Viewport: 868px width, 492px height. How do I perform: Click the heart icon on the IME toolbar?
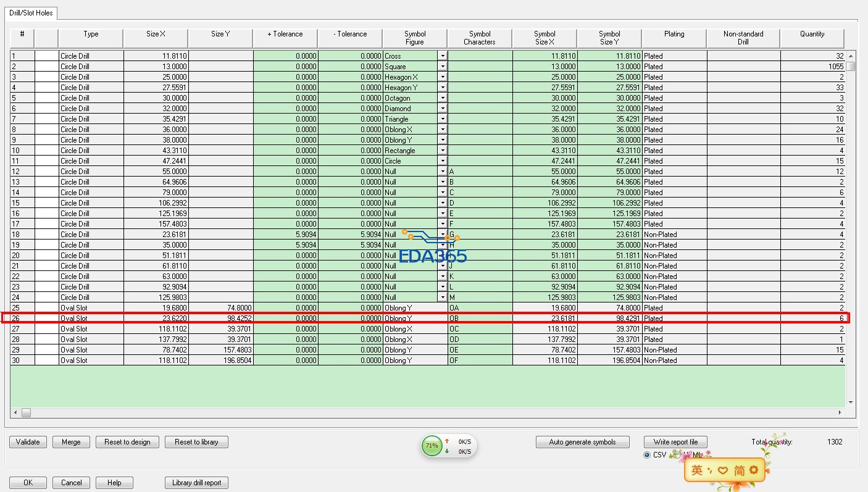(x=722, y=470)
